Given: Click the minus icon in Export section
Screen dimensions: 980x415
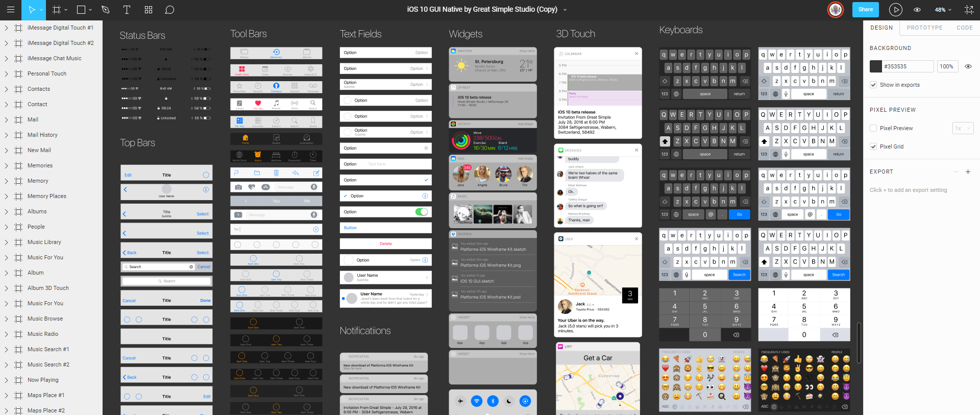Looking at the screenshot, I should (956, 172).
